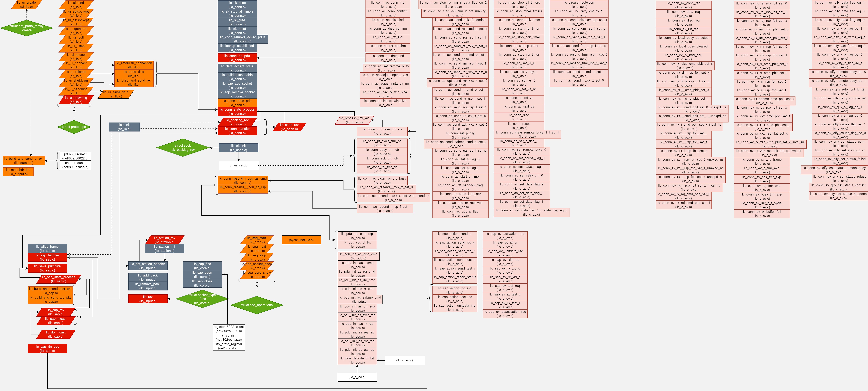Select the llc_mac_hdr_init box

[x=18, y=172]
